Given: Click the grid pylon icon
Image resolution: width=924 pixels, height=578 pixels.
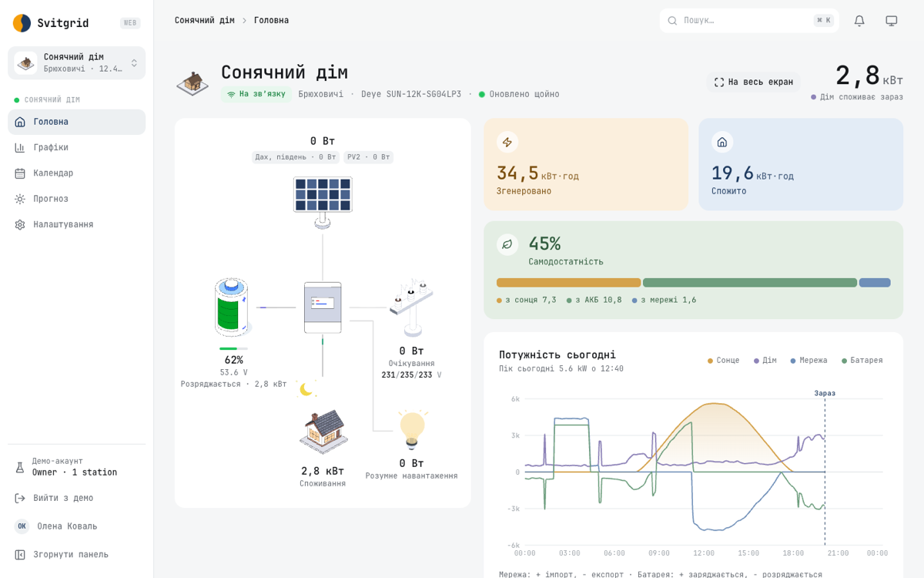Looking at the screenshot, I should (x=412, y=307).
